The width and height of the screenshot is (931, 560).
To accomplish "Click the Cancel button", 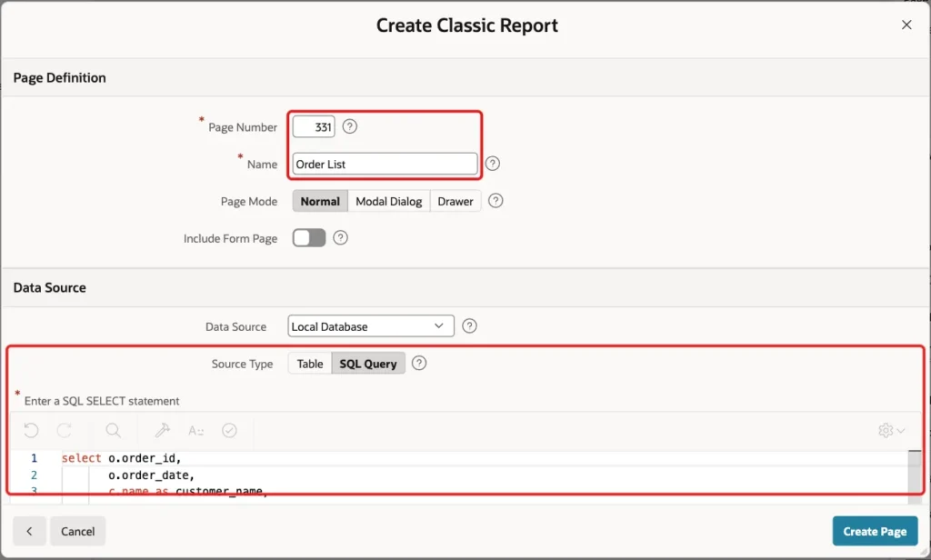I will click(78, 531).
